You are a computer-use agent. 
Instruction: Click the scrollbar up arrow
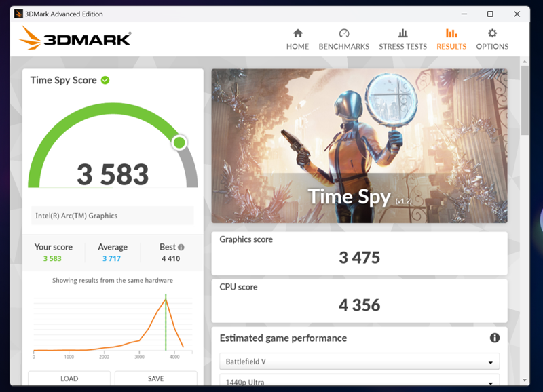[525, 62]
